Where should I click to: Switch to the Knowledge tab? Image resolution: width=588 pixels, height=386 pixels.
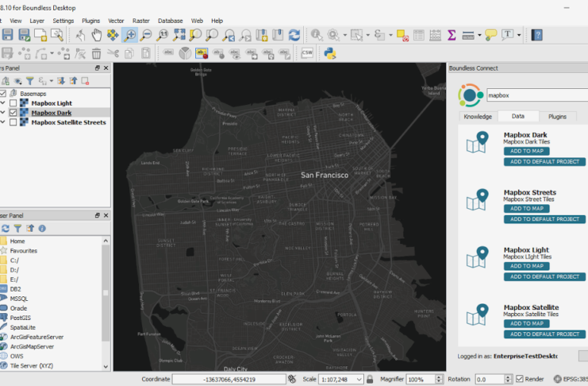(478, 117)
